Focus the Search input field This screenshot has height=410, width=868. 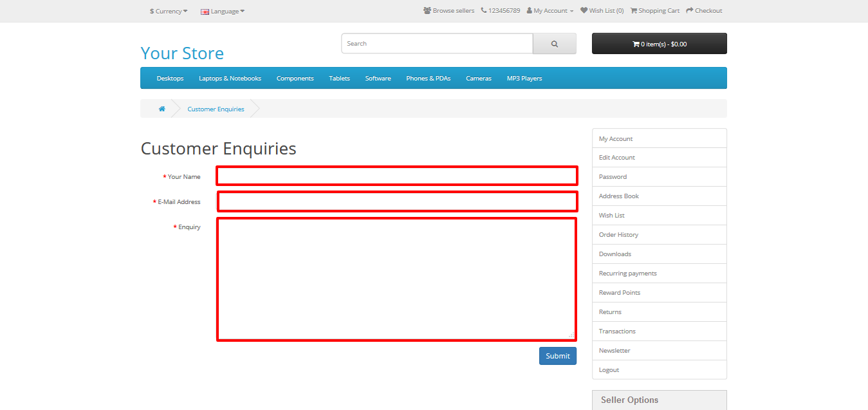437,44
